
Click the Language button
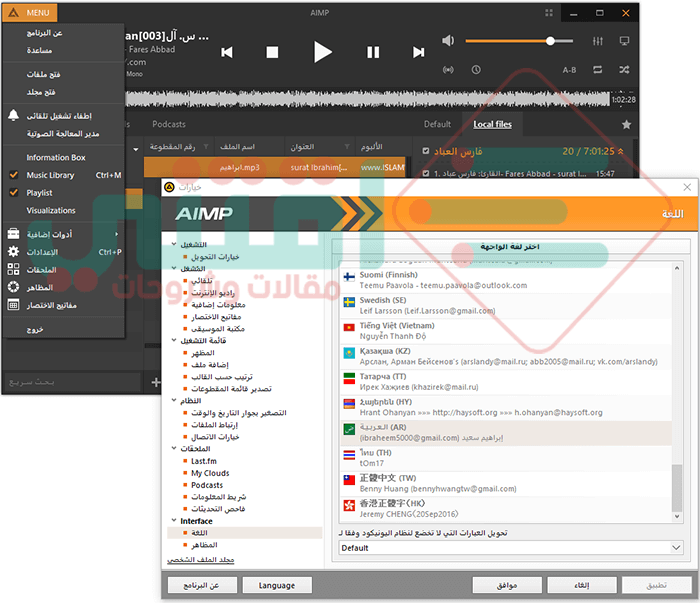pyautogui.click(x=277, y=585)
